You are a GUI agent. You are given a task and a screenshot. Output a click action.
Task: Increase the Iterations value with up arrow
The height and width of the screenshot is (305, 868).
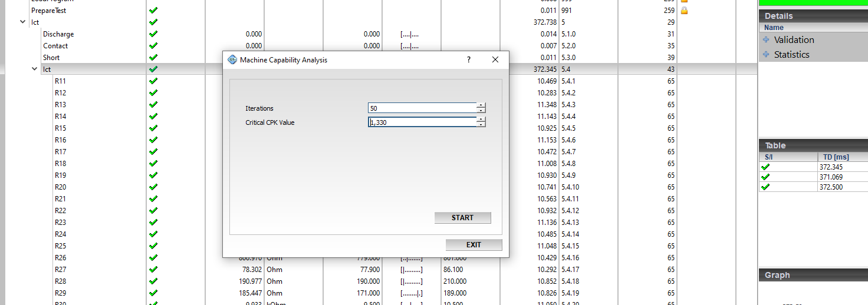(481, 105)
